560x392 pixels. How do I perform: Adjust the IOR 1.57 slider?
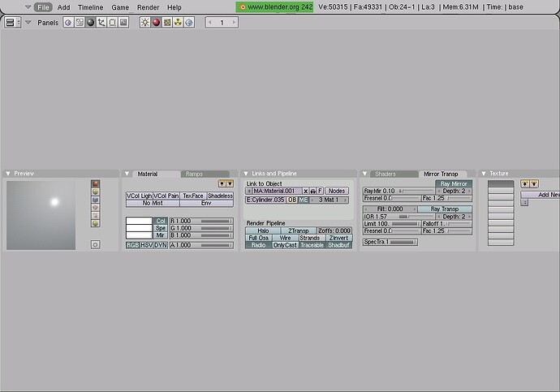pos(399,217)
